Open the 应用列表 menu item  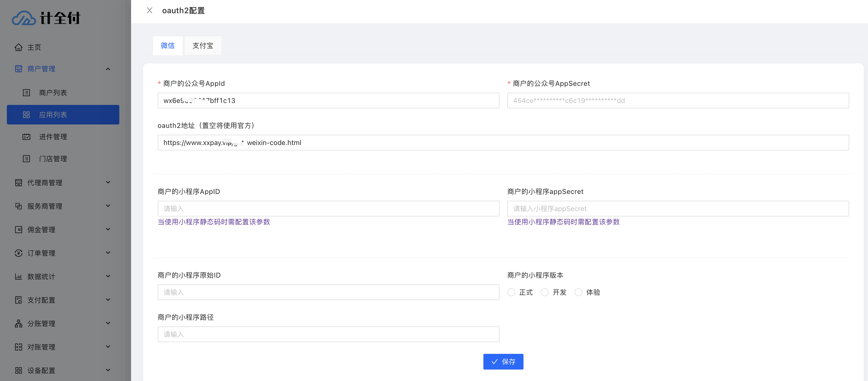point(63,114)
